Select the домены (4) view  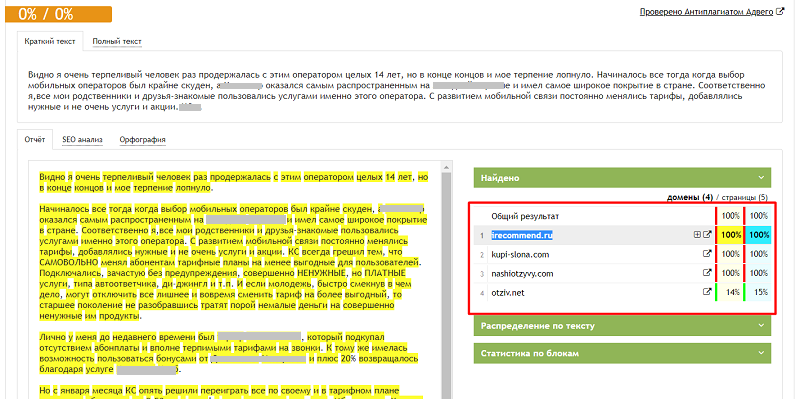pos(690,197)
